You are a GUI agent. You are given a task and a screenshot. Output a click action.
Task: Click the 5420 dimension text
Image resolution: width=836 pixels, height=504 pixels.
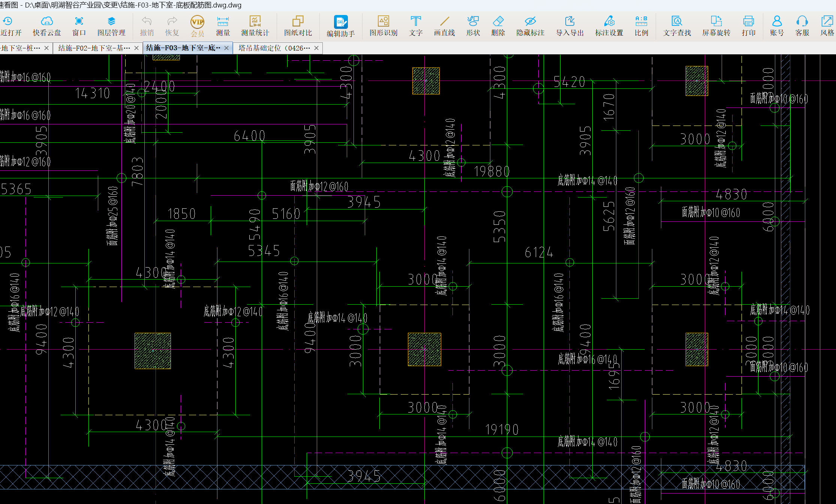(569, 82)
